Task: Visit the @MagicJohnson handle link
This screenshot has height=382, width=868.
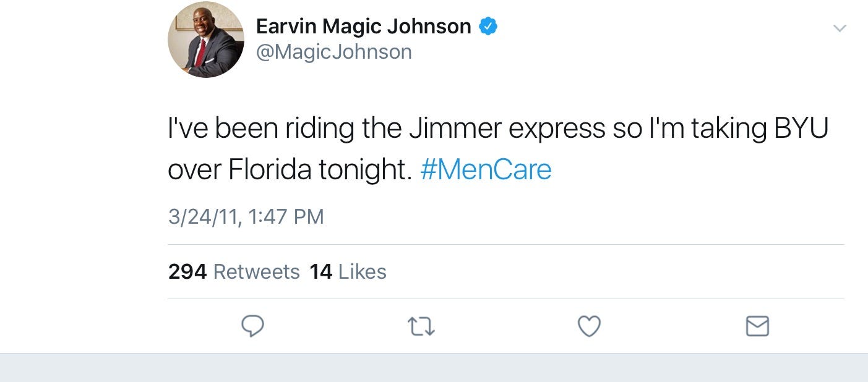Action: point(334,52)
